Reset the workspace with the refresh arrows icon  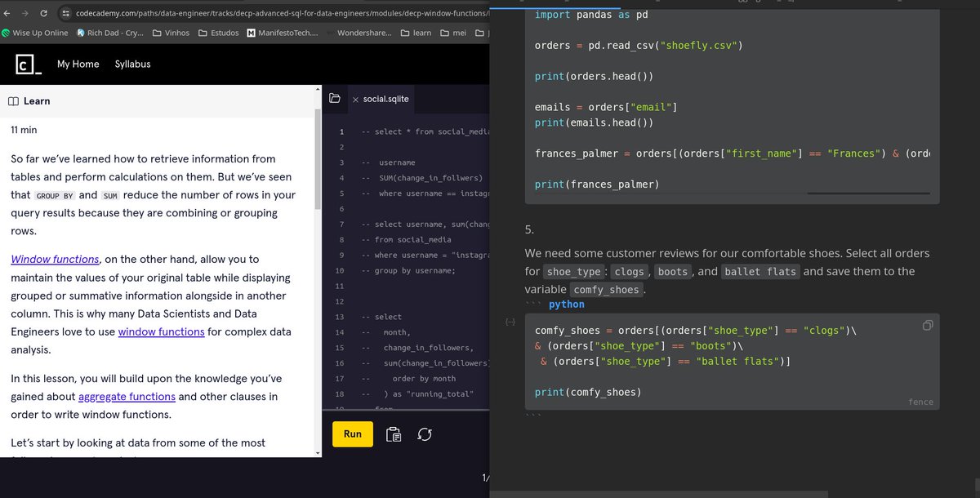pos(424,434)
